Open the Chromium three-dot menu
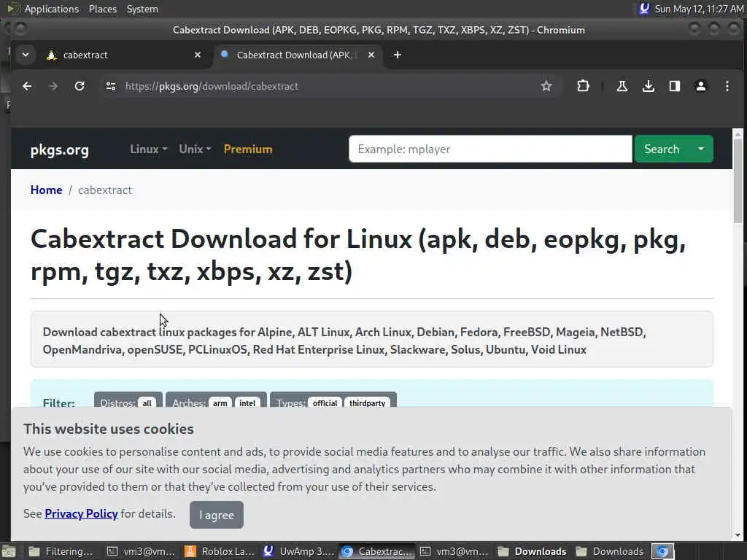 pos(727,86)
